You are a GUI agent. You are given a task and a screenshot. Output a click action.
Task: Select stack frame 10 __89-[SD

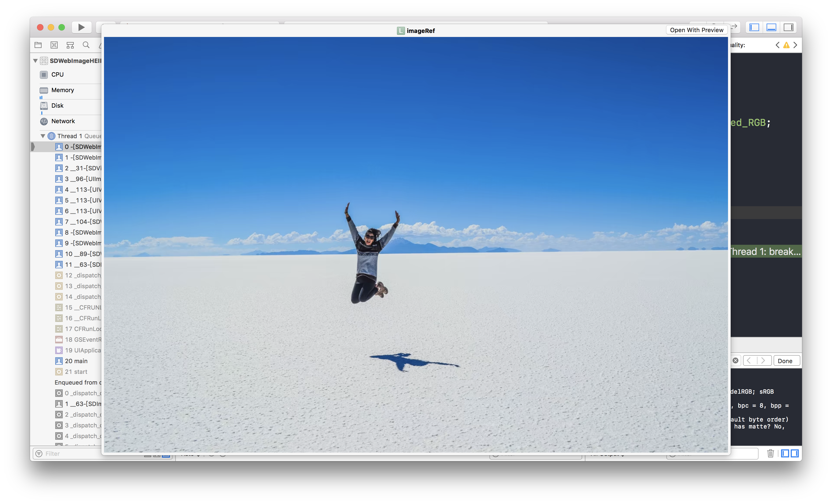tap(66, 254)
